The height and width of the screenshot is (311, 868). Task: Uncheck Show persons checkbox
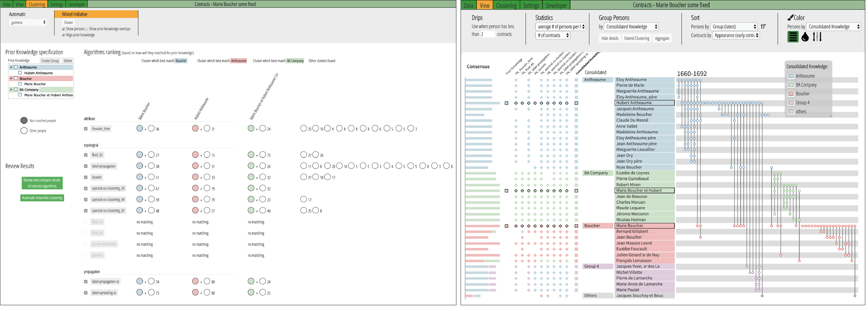point(63,29)
